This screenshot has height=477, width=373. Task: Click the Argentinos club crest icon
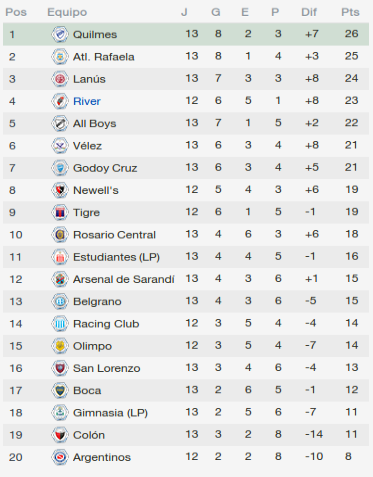coord(60,457)
